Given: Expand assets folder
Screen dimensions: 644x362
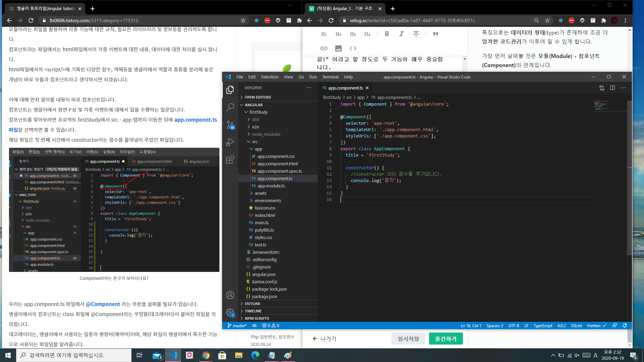Looking at the screenshot, I should tap(278, 193).
